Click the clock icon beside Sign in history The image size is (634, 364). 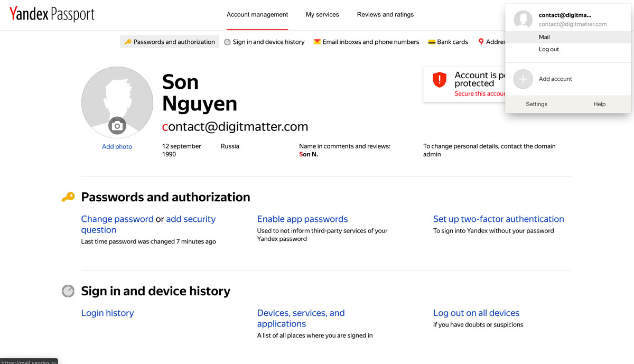pos(68,291)
